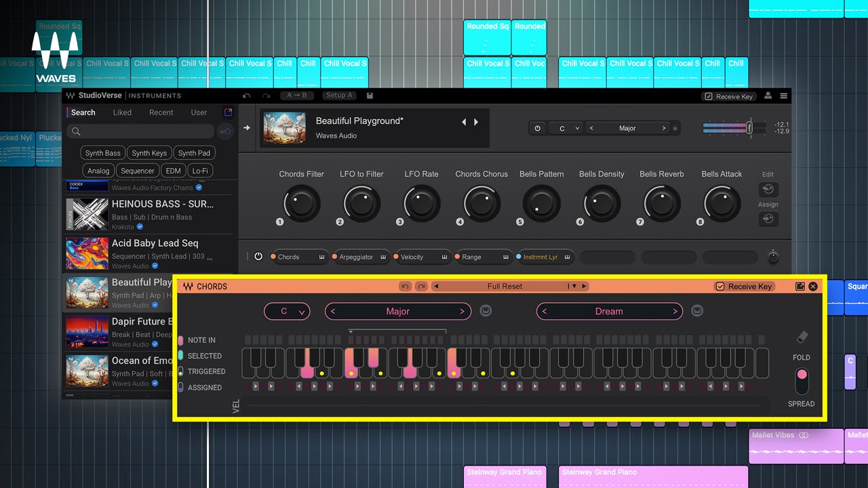Click the A → B comparison button
868x488 pixels.
(x=297, y=96)
